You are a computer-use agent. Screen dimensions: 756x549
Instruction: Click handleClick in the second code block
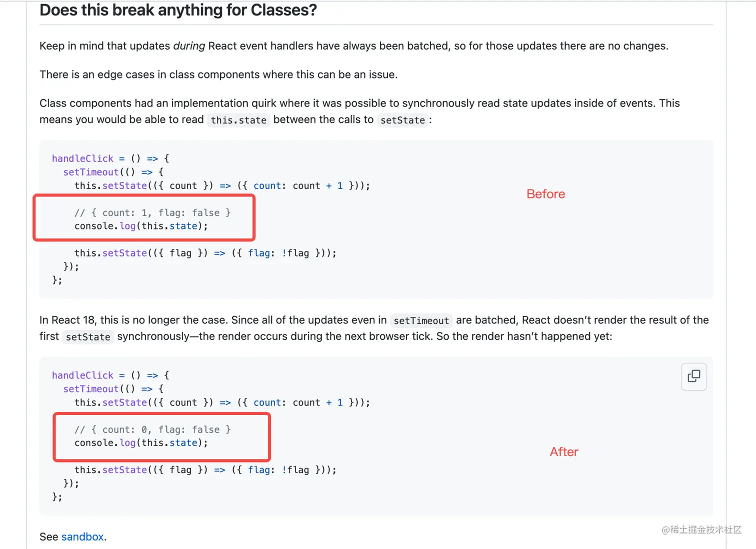(x=83, y=375)
